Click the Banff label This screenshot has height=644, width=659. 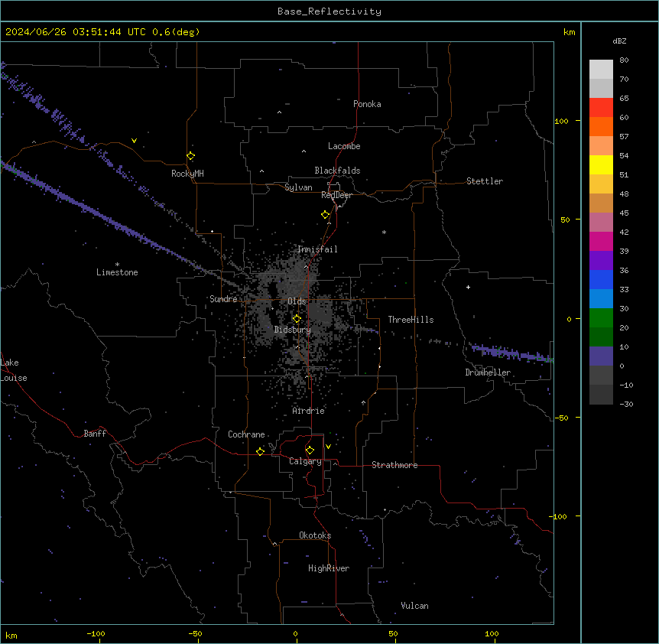(x=95, y=434)
